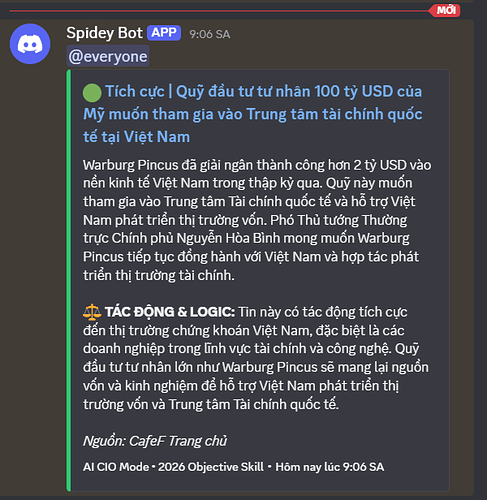The height and width of the screenshot is (500, 487).
Task: Click the bold TÁC ĐỘNG & LOGIC heading
Action: point(170,312)
